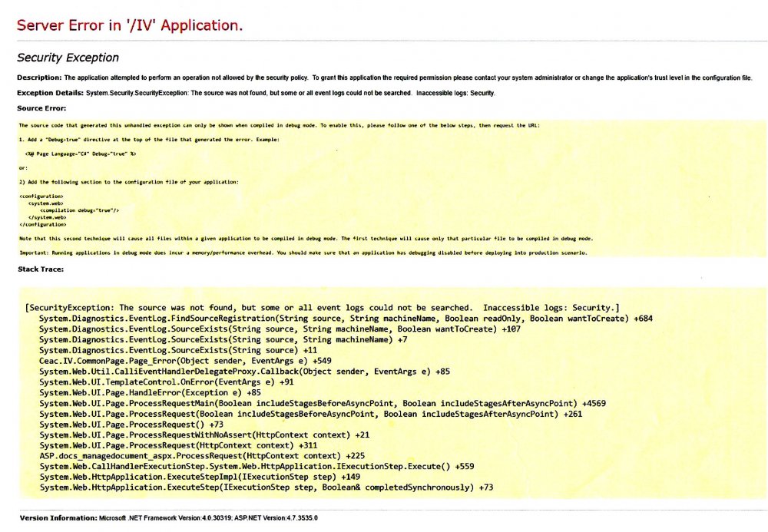Click the Page Language Debug directive example line

click(80, 154)
